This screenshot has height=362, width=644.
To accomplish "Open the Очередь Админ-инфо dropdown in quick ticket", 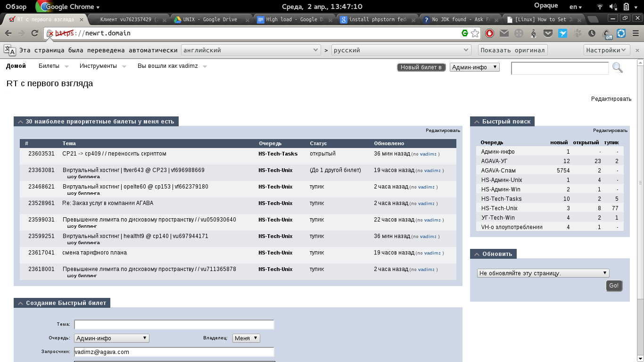I will [112, 338].
